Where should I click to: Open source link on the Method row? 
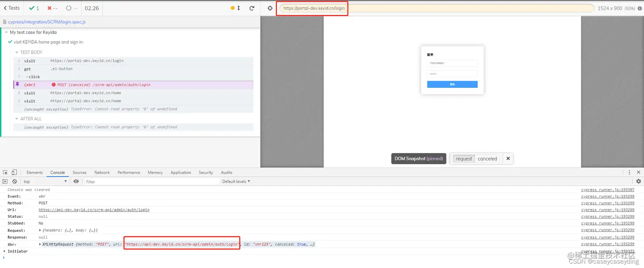pyautogui.click(x=607, y=203)
